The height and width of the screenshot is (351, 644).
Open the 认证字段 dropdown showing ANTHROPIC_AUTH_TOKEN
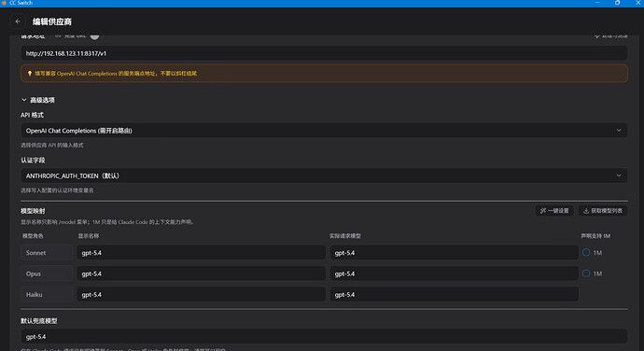pyautogui.click(x=324, y=175)
